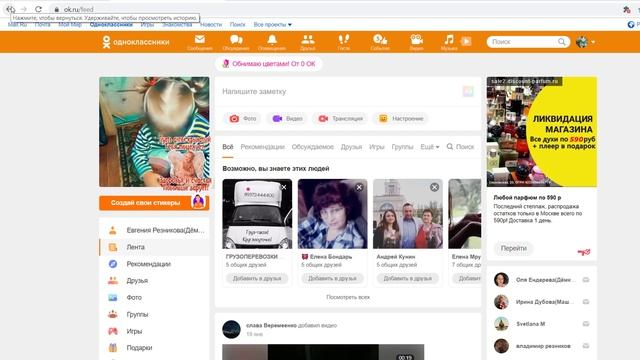Click the Одноклассники logo
Viewport: 640px width, 360px height.
(136, 42)
